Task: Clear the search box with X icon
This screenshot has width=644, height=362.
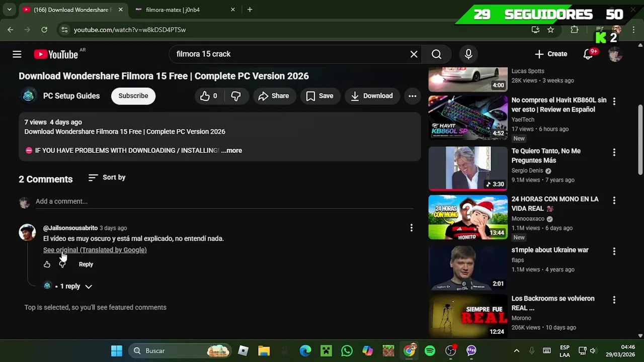Action: 414,54
